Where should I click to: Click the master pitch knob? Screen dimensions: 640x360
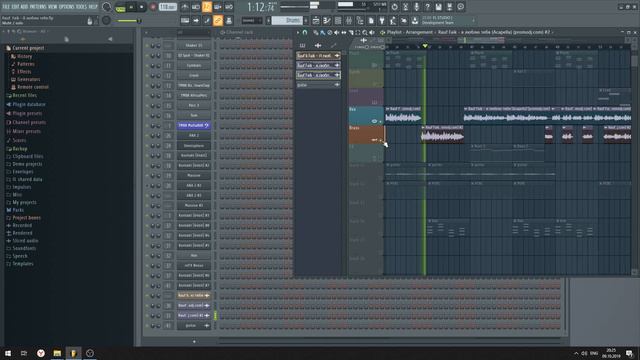click(106, 20)
